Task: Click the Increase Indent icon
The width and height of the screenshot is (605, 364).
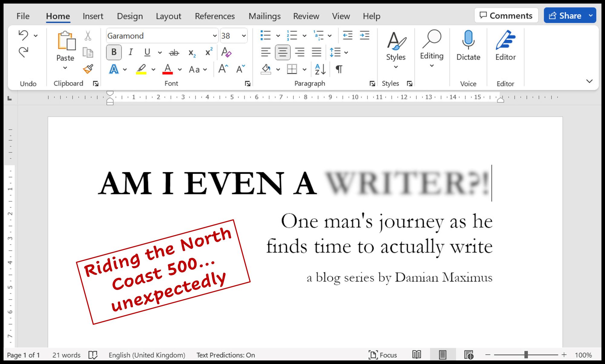Action: [365, 35]
